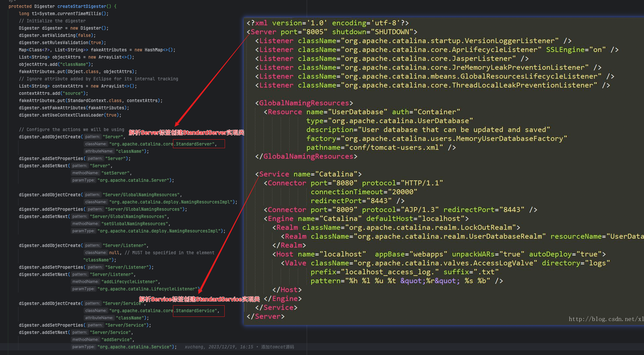Click the ThreadLocalLeakPreventionListener Listener line
Viewport: 644px width, 355px height.
click(433, 85)
